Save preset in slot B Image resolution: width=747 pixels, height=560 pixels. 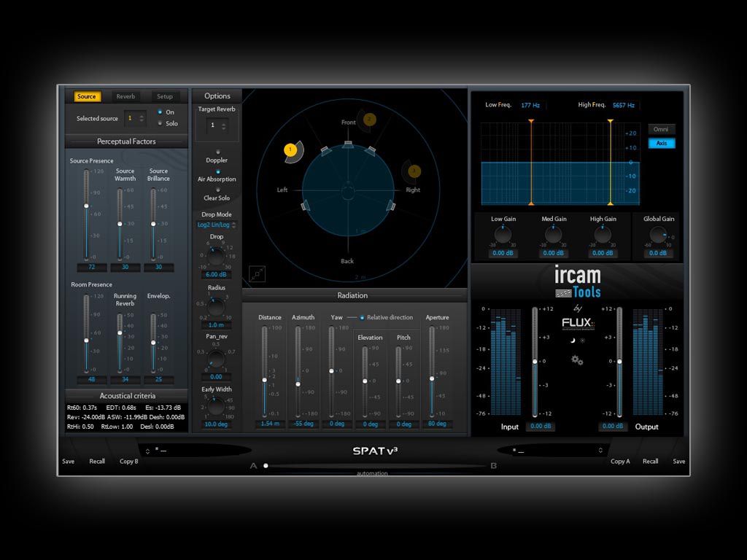tap(679, 462)
